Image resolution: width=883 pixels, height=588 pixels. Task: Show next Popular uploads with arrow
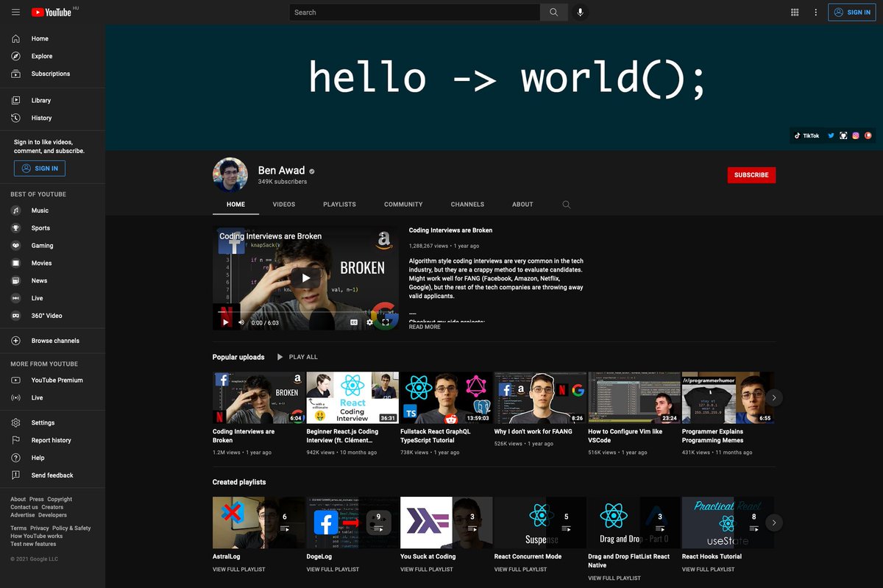(773, 397)
